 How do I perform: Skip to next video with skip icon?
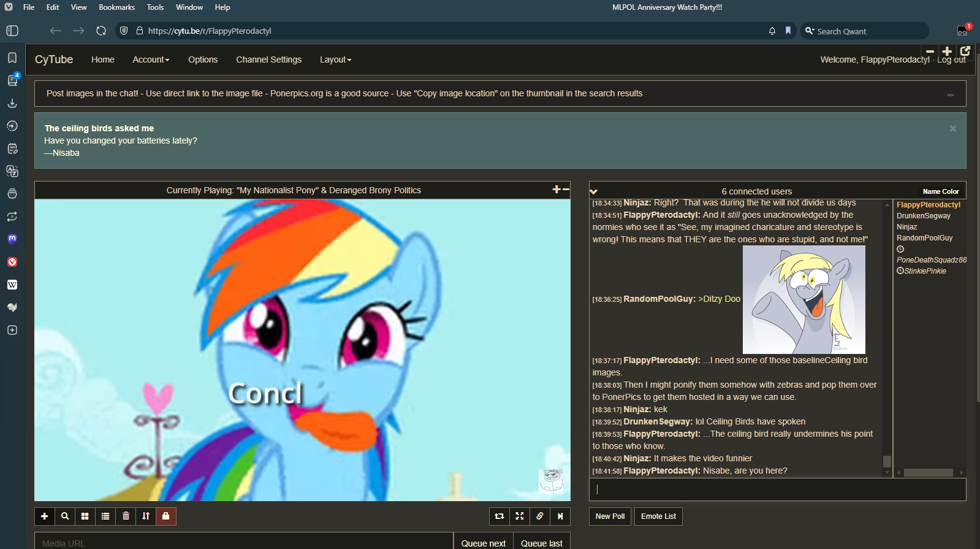(560, 516)
